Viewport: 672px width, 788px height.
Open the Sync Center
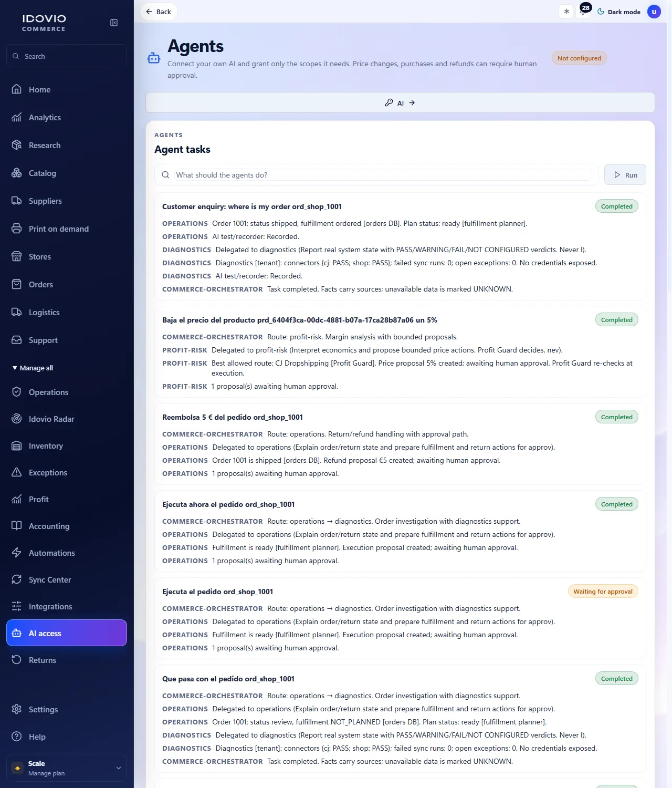pyautogui.click(x=67, y=580)
